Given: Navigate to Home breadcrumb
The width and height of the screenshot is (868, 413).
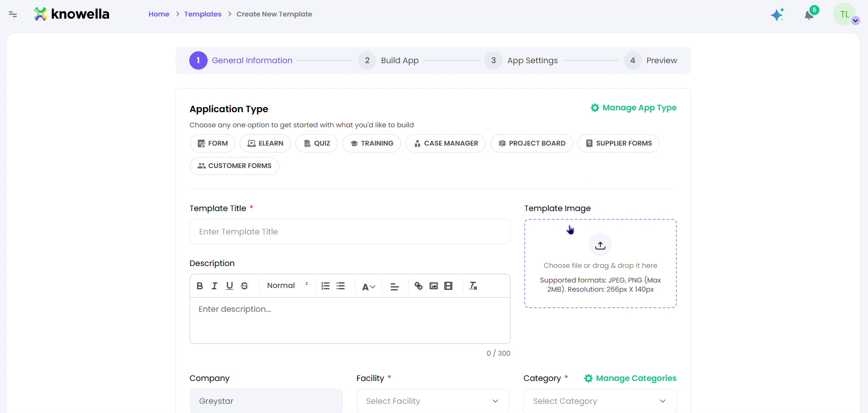Looking at the screenshot, I should [159, 14].
